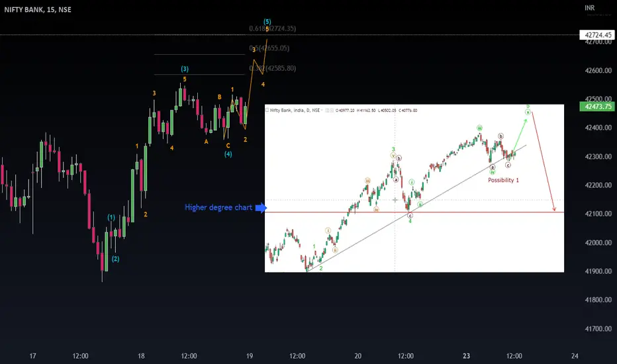Click the blue arrow beside Higher degree chart
Image resolution: width=617 pixels, height=364 pixels.
pos(261,207)
